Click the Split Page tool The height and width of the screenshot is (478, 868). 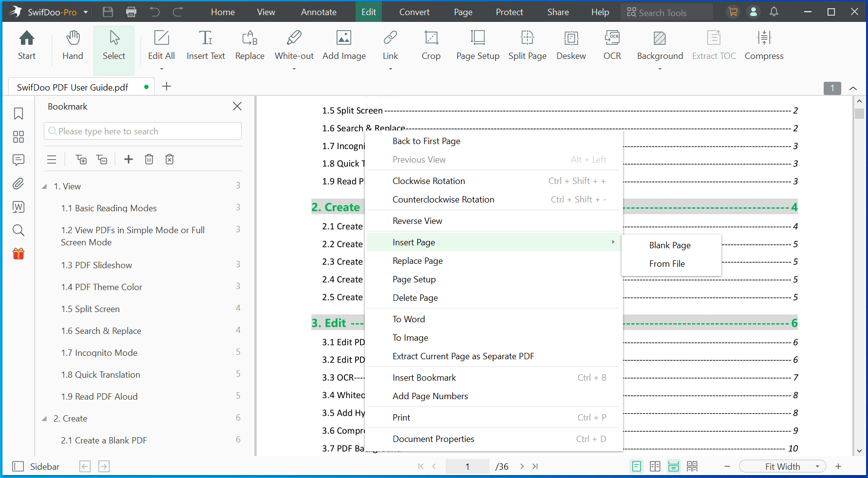(528, 45)
